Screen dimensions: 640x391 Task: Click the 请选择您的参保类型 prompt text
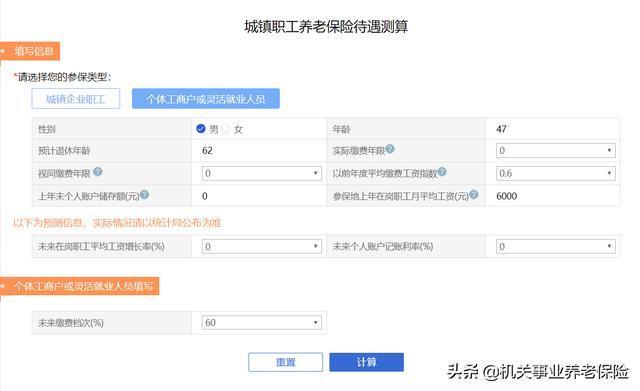coord(62,77)
